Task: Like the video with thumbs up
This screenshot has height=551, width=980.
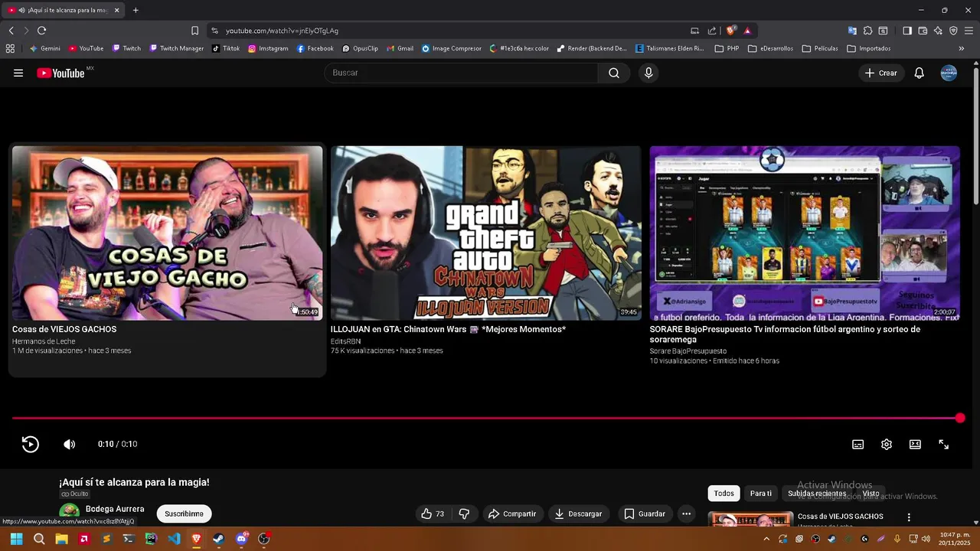Action: tap(433, 514)
